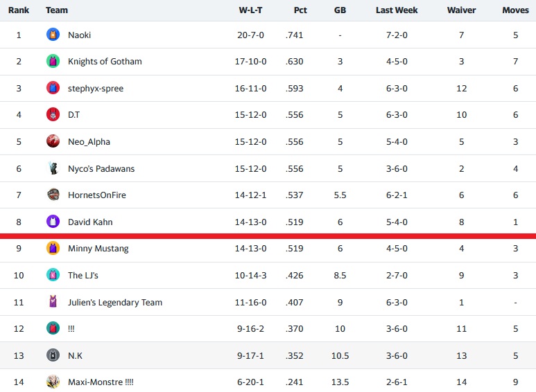
Task: Click Naoki's team avatar icon
Action: (x=53, y=35)
